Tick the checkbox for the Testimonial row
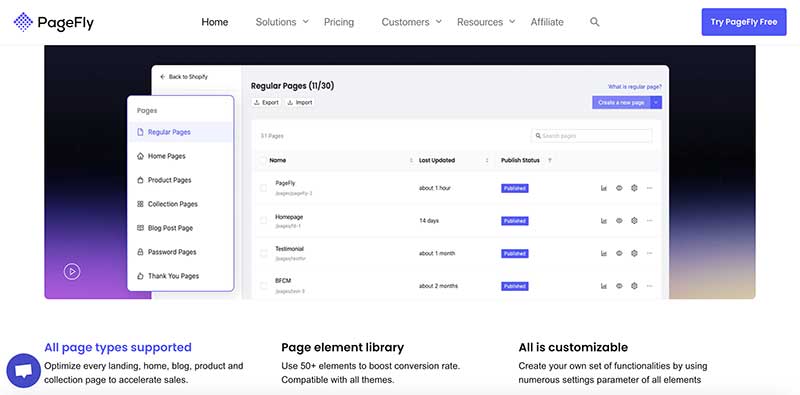 point(263,254)
